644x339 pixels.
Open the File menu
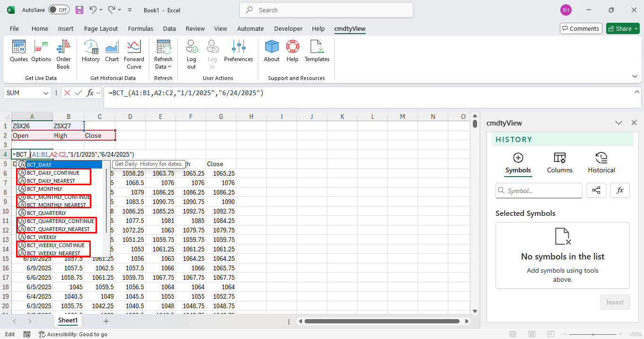[x=14, y=28]
